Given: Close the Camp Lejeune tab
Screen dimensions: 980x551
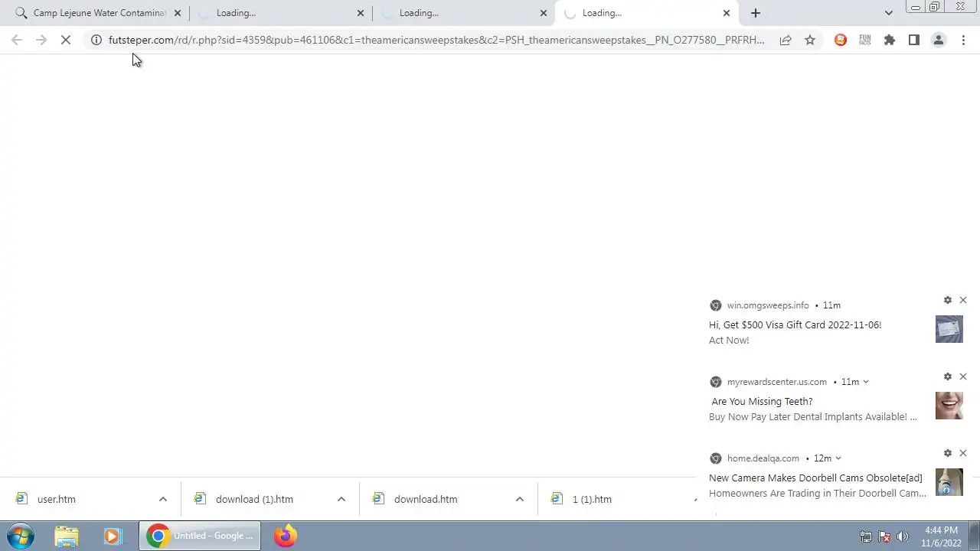Looking at the screenshot, I should pyautogui.click(x=178, y=13).
